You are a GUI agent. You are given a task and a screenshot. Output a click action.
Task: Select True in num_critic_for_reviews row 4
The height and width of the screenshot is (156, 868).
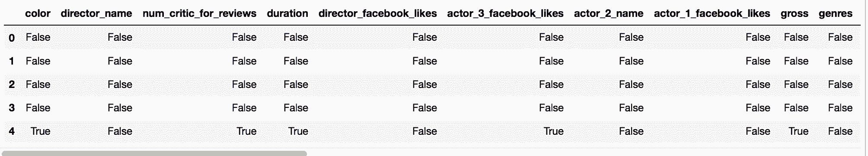coord(246,131)
